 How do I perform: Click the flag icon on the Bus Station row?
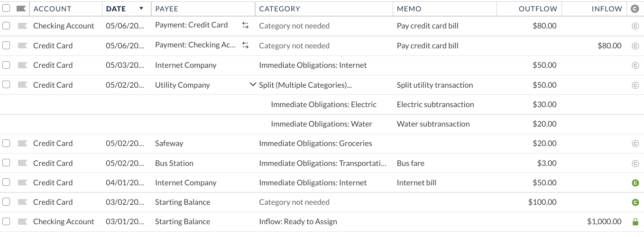coord(22,163)
